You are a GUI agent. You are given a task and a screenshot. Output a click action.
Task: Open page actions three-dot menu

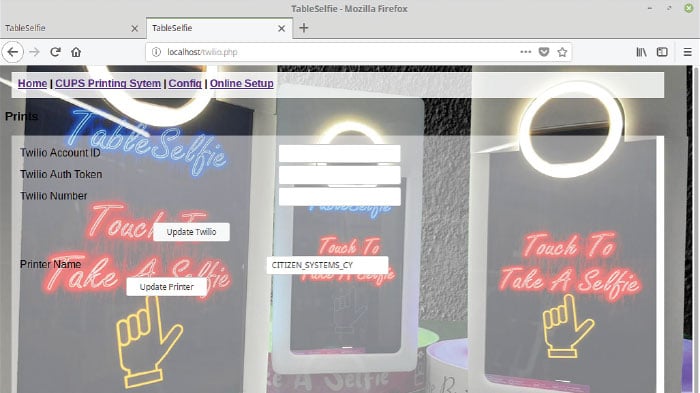pos(525,52)
